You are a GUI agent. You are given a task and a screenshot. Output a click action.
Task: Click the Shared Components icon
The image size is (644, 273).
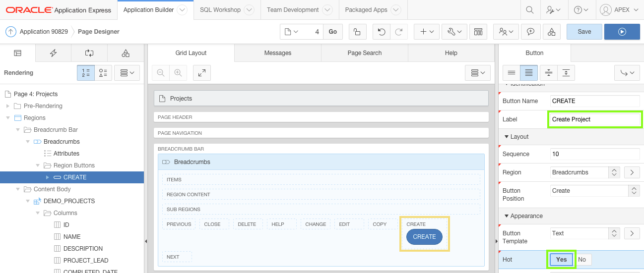pyautogui.click(x=478, y=32)
